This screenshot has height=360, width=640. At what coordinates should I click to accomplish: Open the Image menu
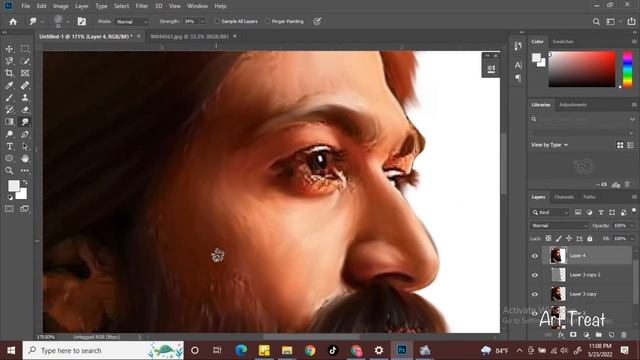pos(61,6)
